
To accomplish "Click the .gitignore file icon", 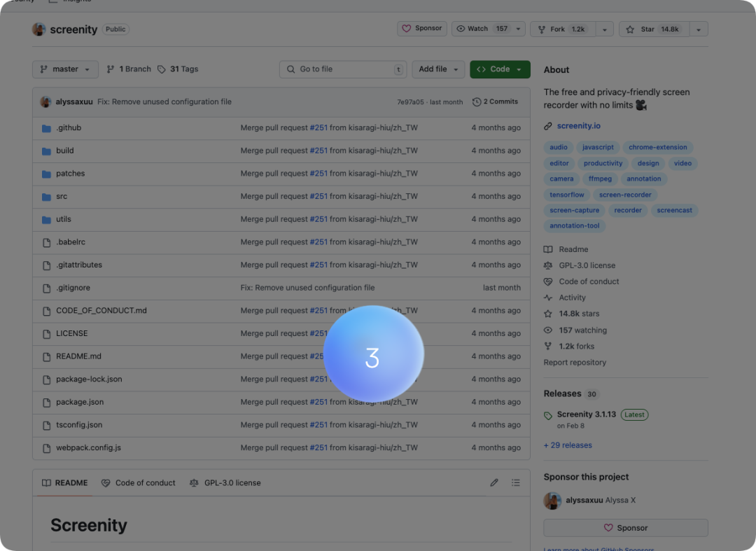I will [46, 288].
